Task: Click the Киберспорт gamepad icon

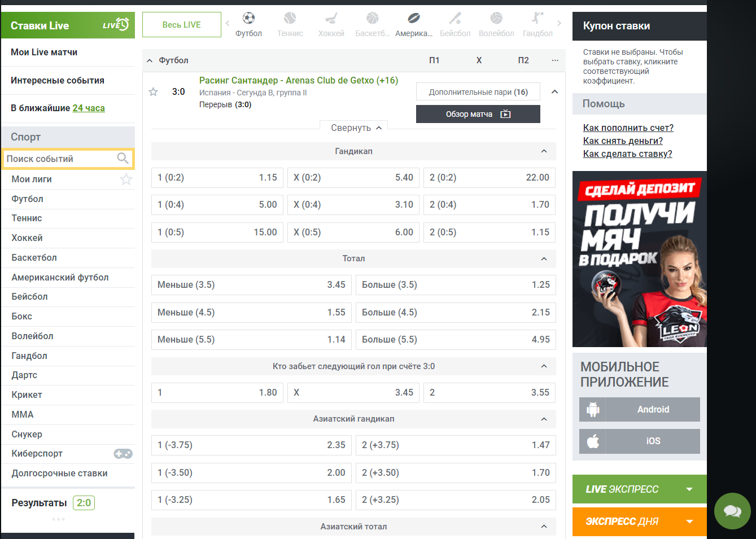Action: click(x=123, y=454)
